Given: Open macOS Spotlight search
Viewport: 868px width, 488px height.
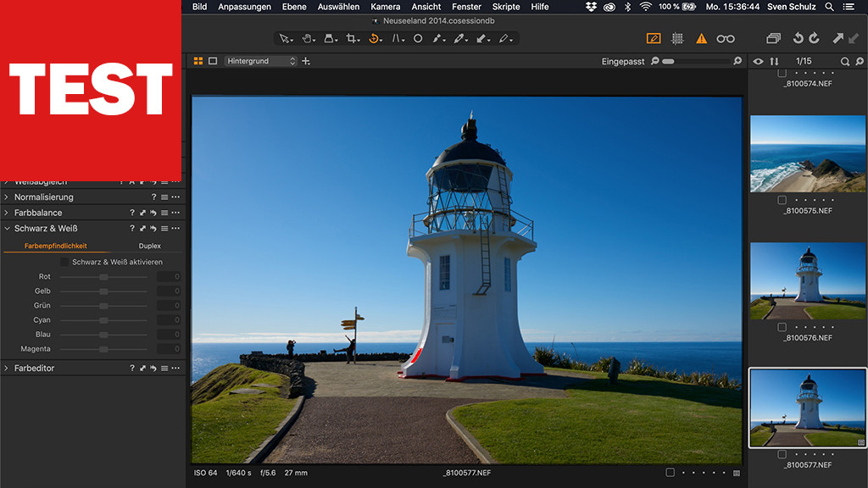Looking at the screenshot, I should pos(829,7).
